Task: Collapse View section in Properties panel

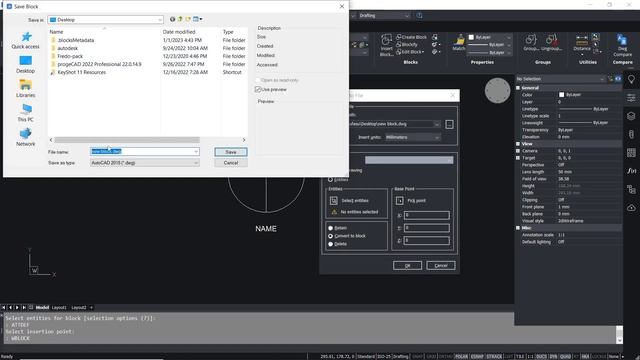Action: 518,144
